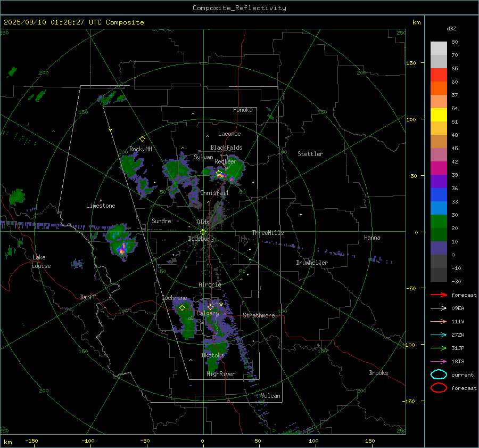
Task: Click the white 09EA arrow icon
Action: pos(439,308)
